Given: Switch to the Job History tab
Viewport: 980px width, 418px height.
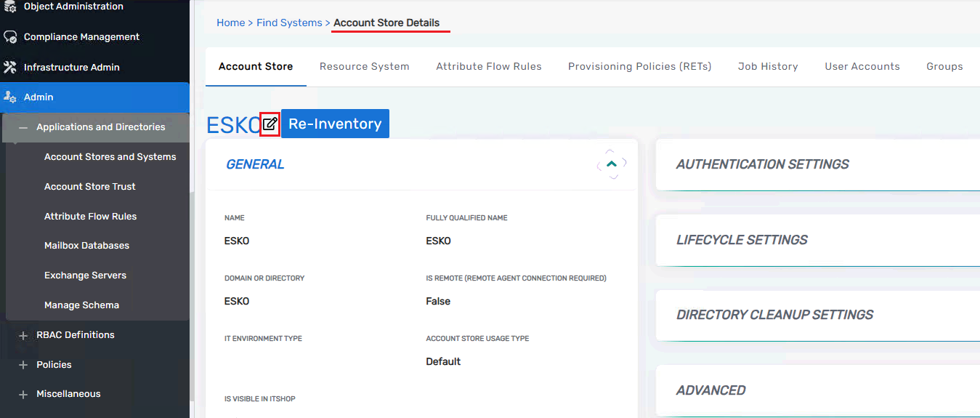Looking at the screenshot, I should click(768, 67).
